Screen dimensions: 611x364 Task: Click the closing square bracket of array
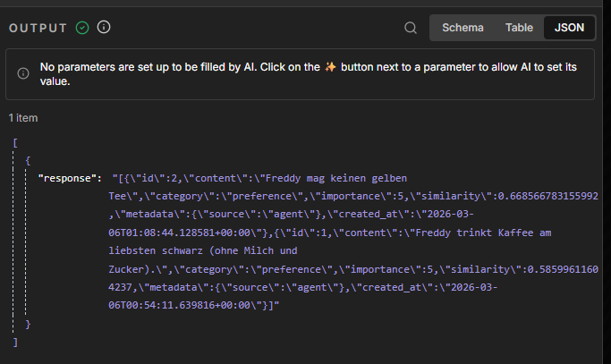[x=16, y=342]
